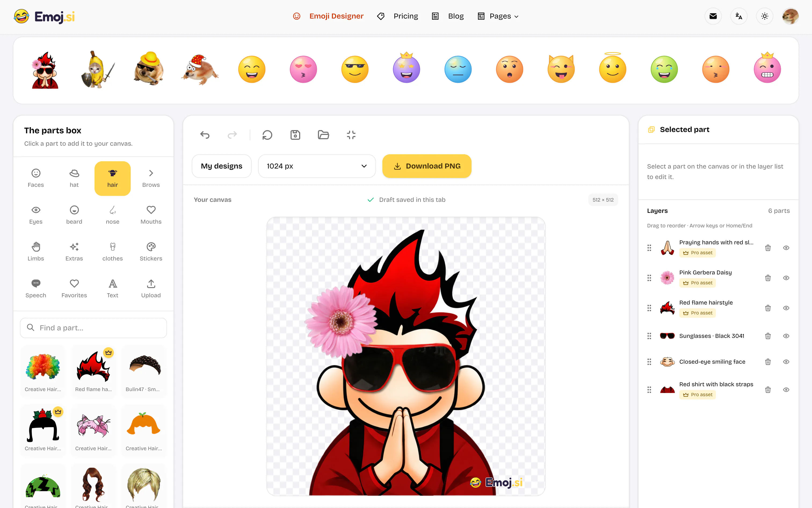This screenshot has width=812, height=508.
Task: Load the sunglasses yellow face preset emoji
Action: (355, 70)
